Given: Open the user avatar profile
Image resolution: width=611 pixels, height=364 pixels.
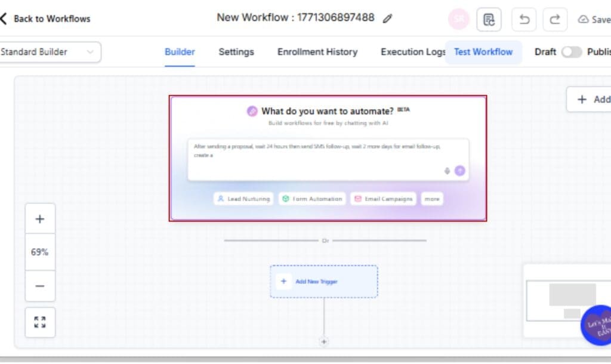Looking at the screenshot, I should [x=459, y=19].
